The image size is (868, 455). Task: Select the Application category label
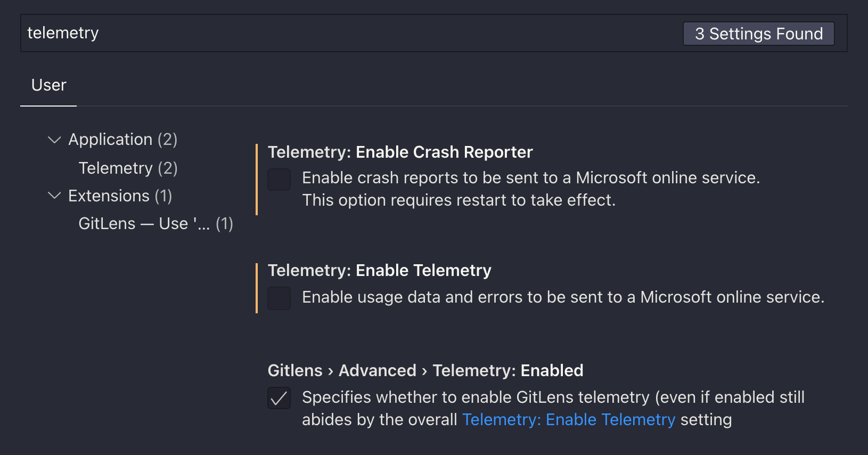click(111, 139)
